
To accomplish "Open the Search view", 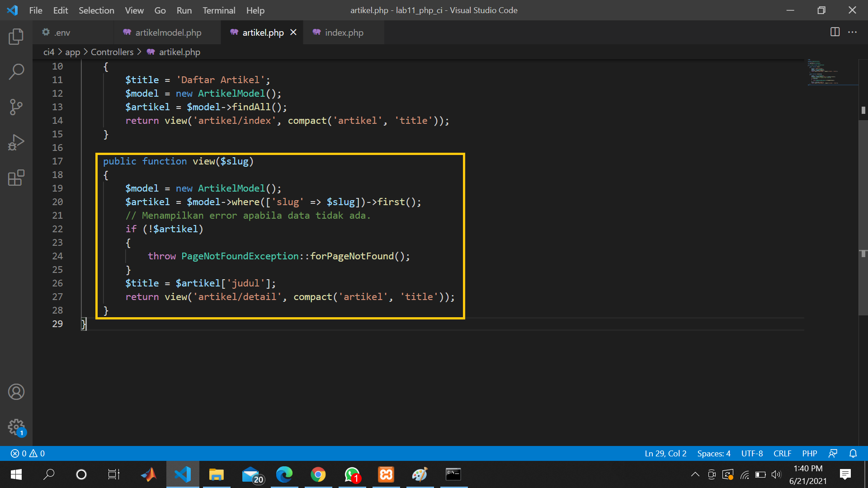I will click(16, 71).
